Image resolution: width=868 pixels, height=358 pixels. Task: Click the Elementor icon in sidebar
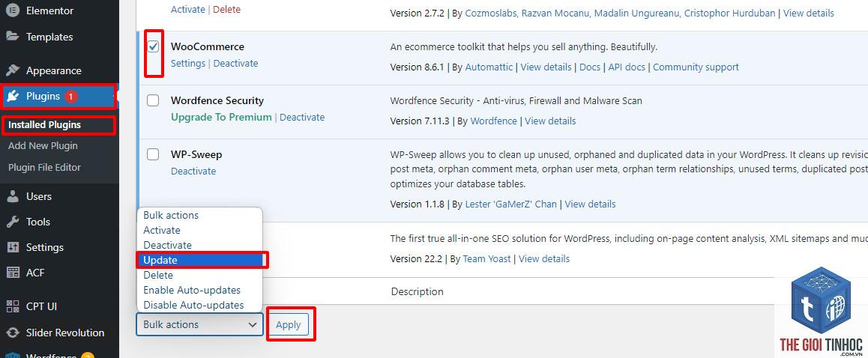[x=12, y=10]
